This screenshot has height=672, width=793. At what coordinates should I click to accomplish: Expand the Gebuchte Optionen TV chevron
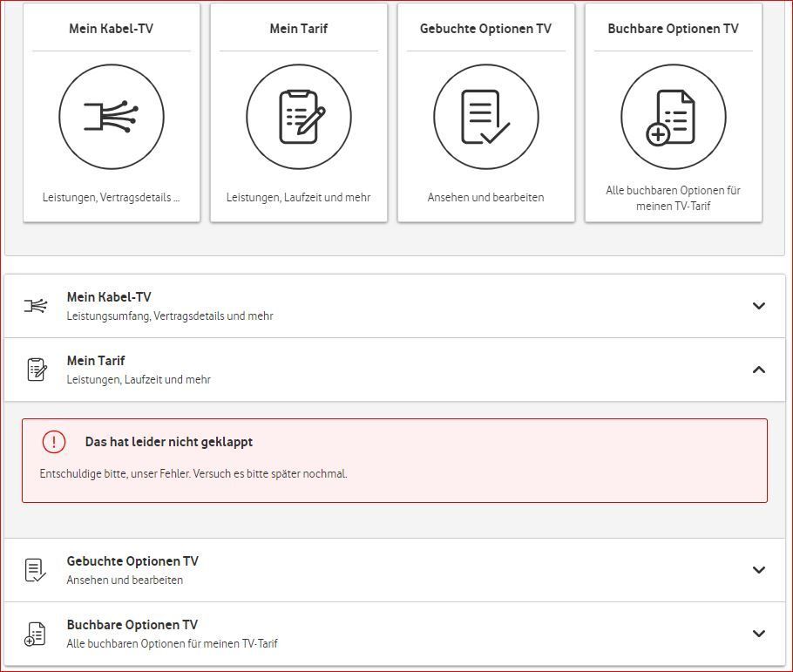(759, 570)
